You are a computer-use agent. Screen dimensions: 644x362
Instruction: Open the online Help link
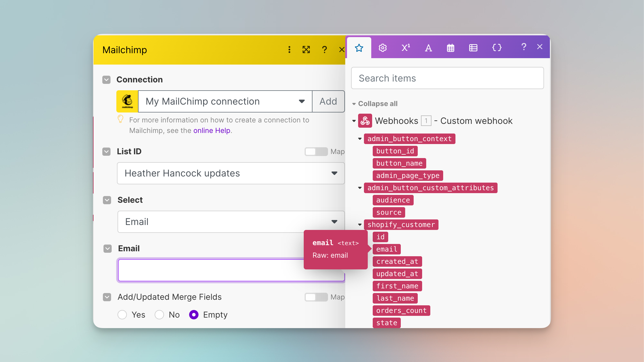click(212, 131)
